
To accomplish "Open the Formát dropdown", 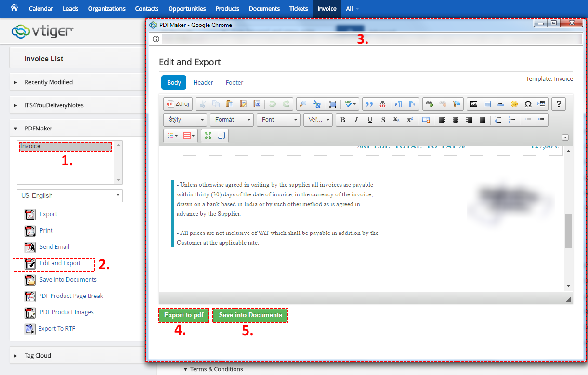I will pos(232,120).
